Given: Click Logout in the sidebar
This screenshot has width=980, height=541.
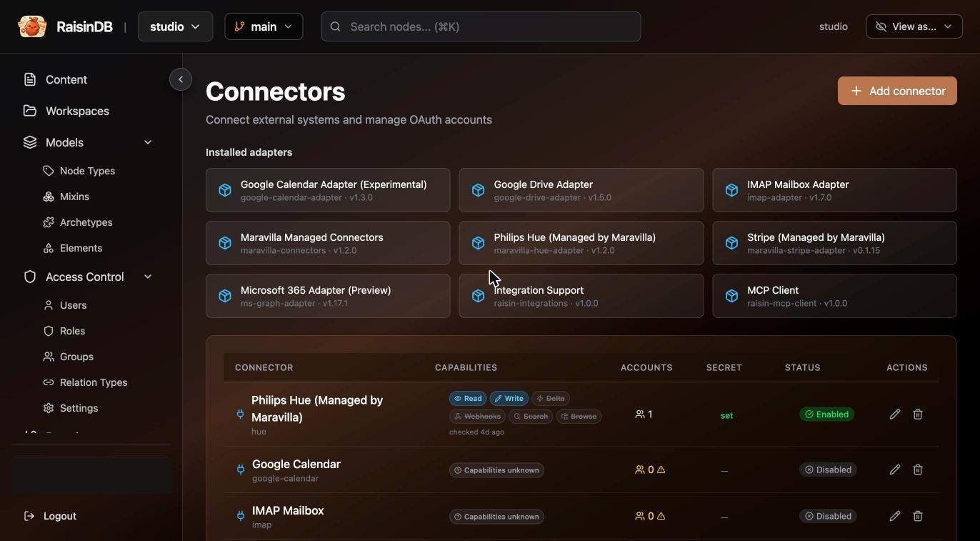Looking at the screenshot, I should pyautogui.click(x=60, y=516).
